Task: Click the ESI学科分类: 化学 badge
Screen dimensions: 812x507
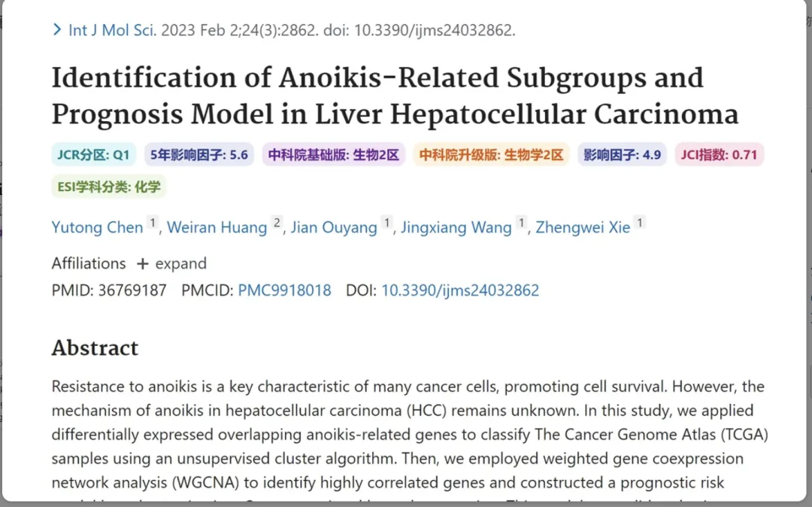Action: click(x=109, y=187)
